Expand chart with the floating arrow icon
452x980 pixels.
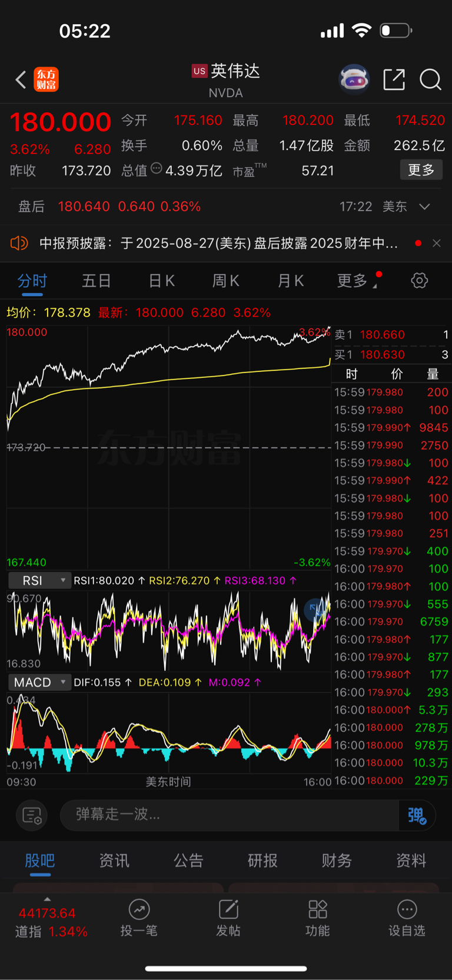317,610
